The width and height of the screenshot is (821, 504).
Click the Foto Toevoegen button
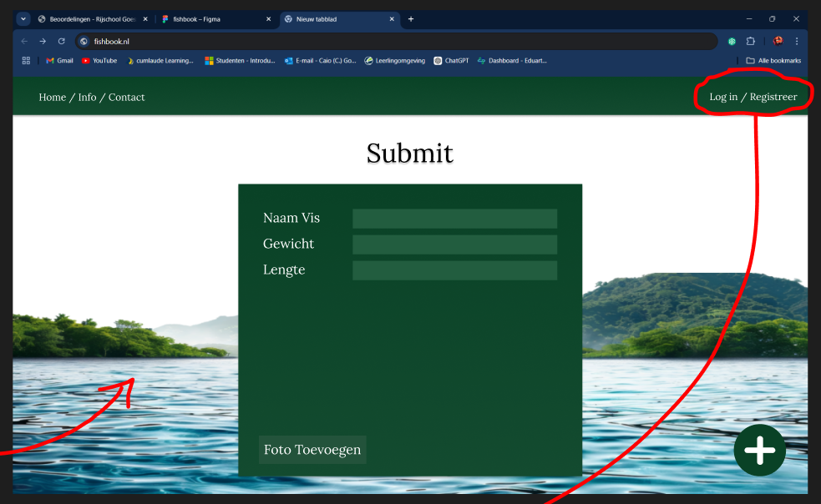[x=312, y=450]
